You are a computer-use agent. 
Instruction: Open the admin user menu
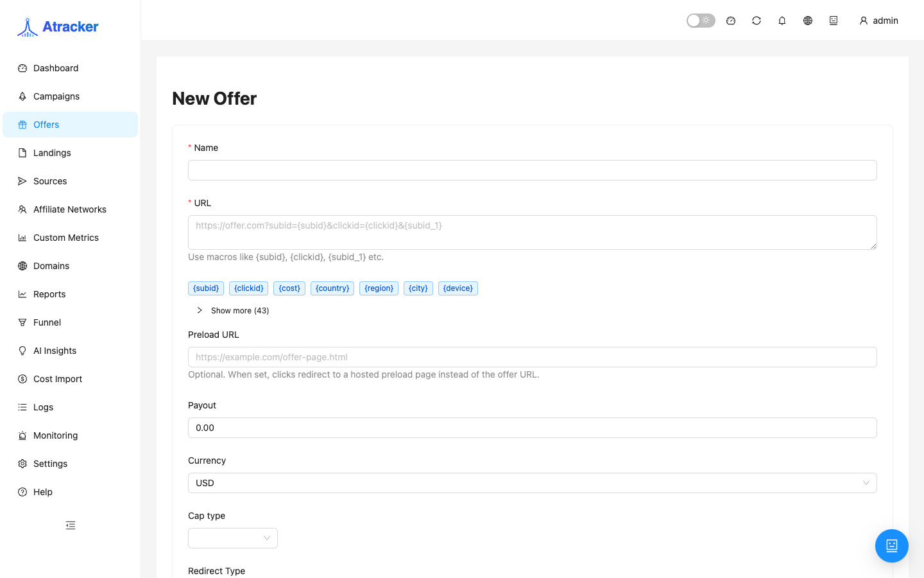(878, 21)
